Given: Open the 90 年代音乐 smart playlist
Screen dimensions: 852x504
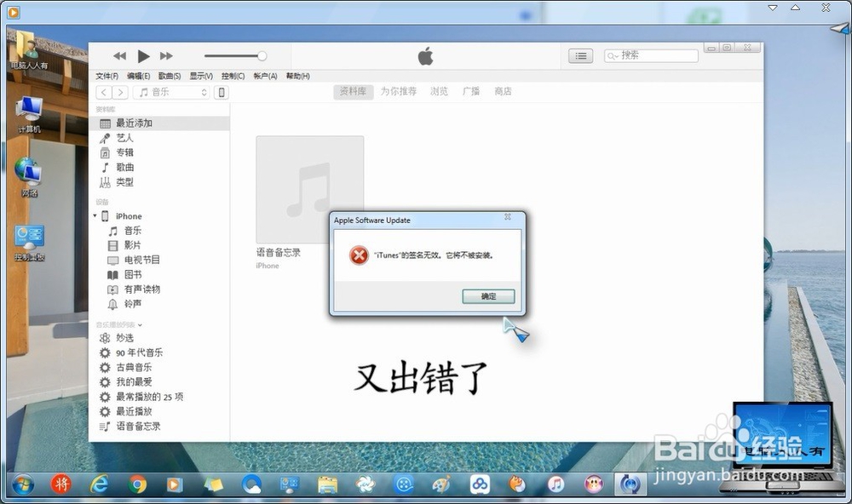Looking at the screenshot, I should coord(139,352).
